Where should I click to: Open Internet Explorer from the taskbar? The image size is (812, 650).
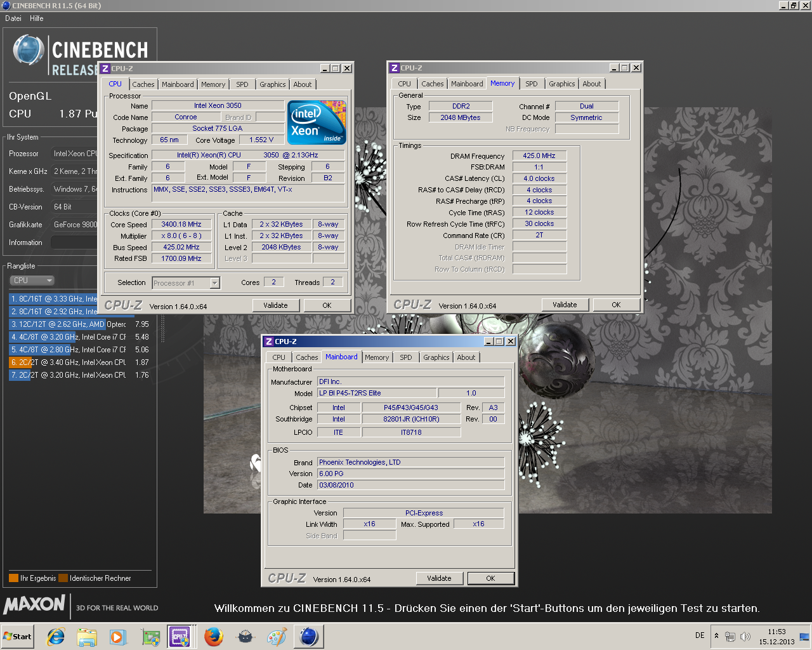point(56,637)
